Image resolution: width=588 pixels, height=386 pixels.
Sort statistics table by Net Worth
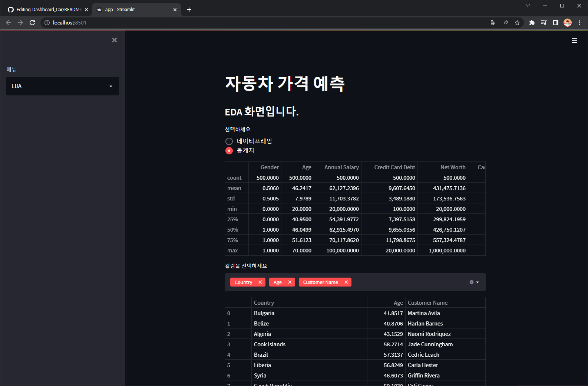pyautogui.click(x=443, y=167)
